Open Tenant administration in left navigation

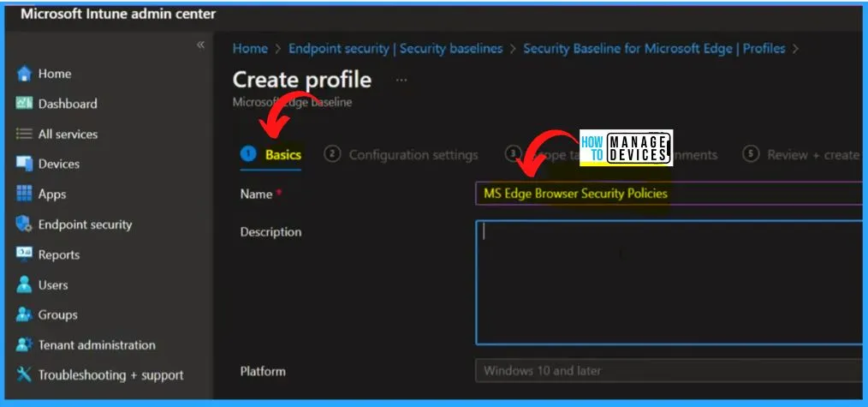click(97, 345)
